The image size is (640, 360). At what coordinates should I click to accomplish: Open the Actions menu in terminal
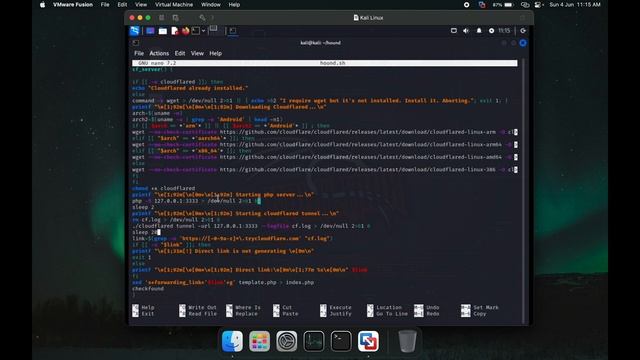(x=159, y=53)
